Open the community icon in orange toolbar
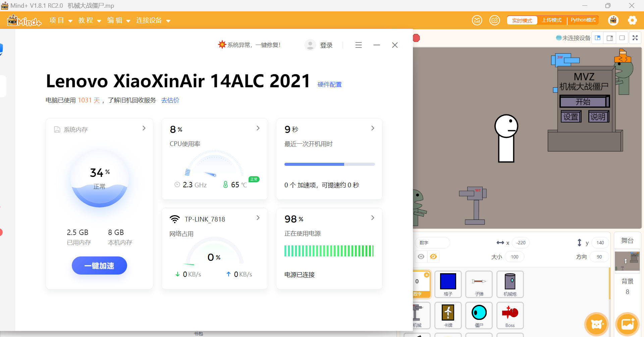 [x=477, y=20]
